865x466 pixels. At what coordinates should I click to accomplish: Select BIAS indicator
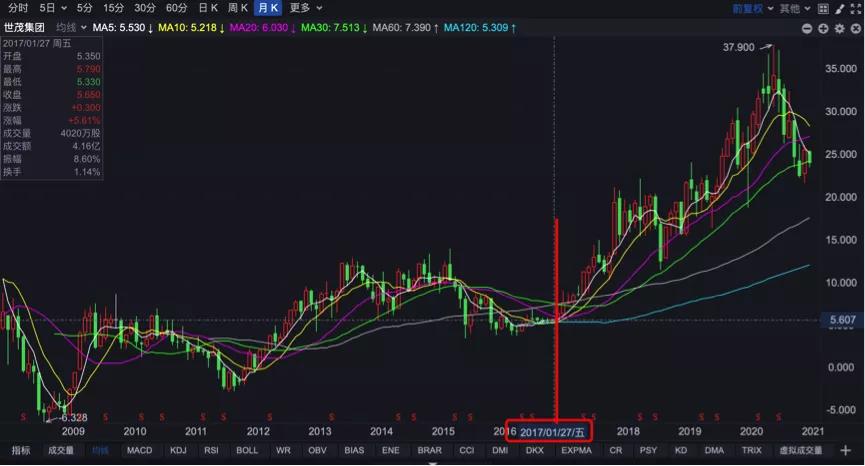pyautogui.click(x=354, y=451)
